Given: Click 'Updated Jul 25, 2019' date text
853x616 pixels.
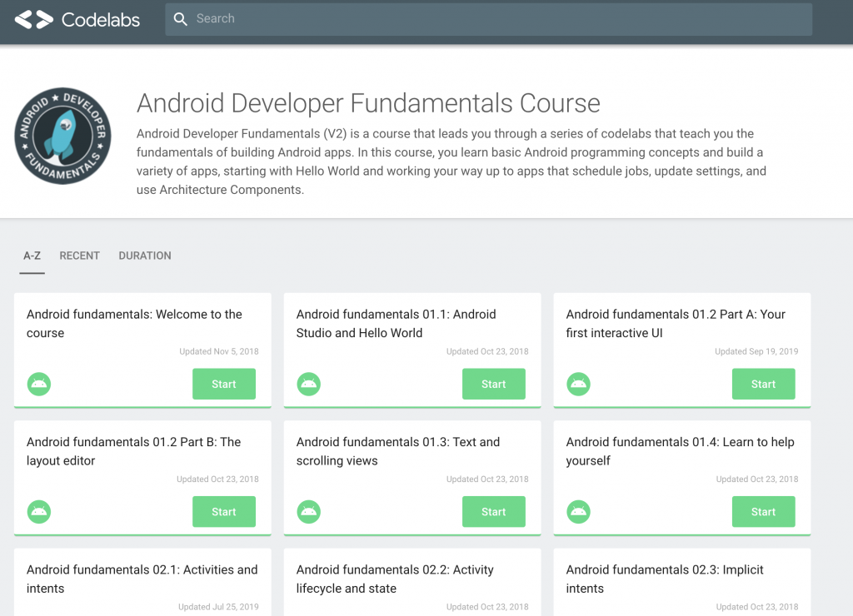Looking at the screenshot, I should [x=218, y=607].
